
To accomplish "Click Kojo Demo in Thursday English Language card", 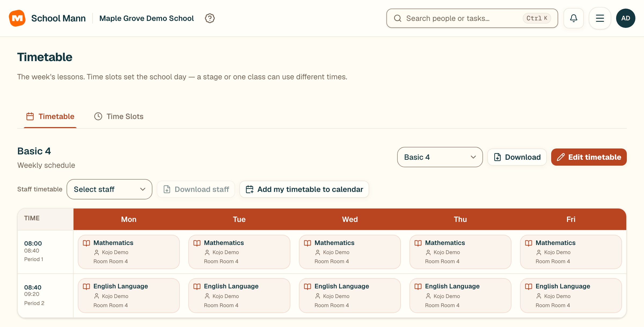I will (x=447, y=296).
